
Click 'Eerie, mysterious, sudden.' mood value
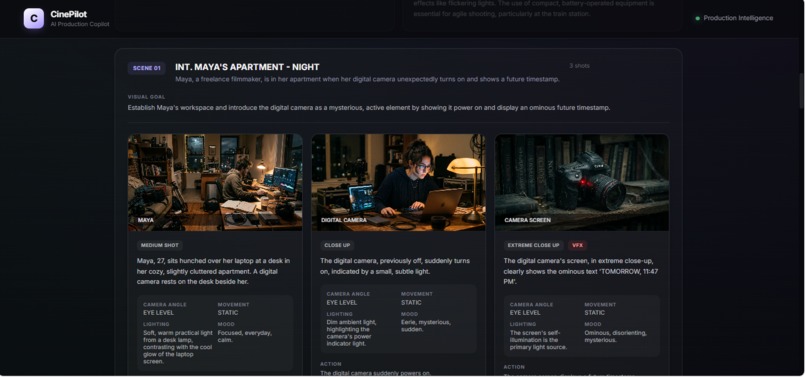[426, 326]
